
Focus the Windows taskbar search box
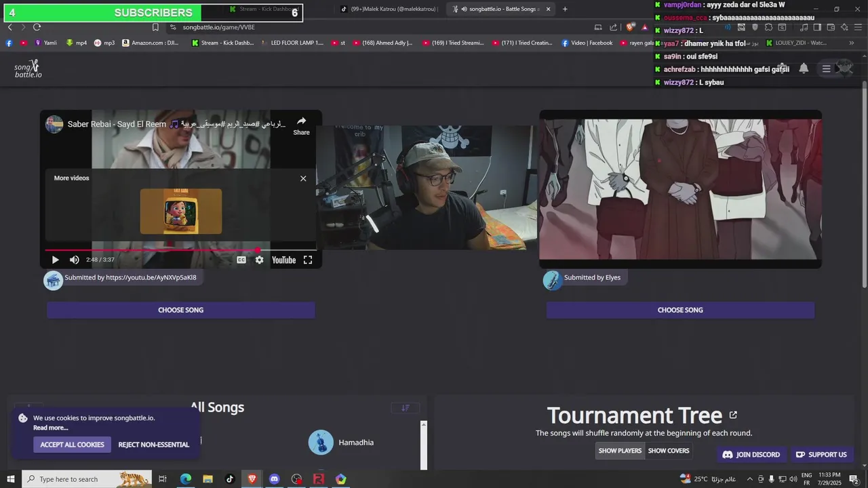tap(87, 479)
